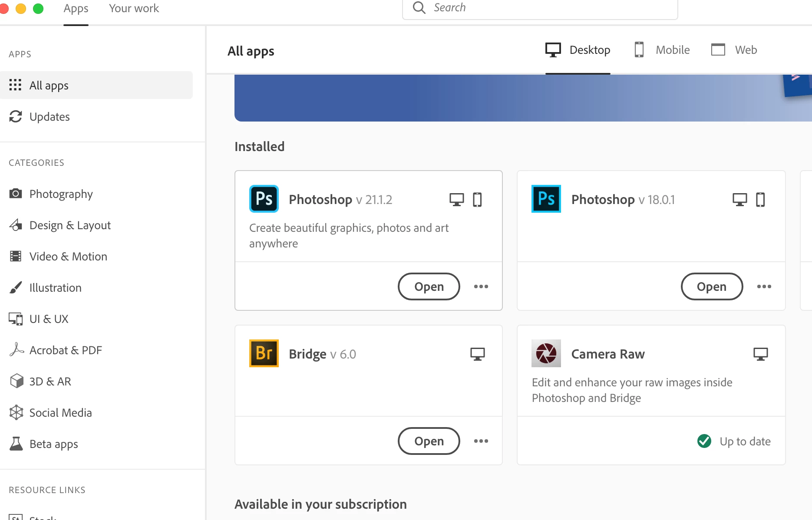Click the Social Media icon
The height and width of the screenshot is (520, 812).
tap(16, 412)
